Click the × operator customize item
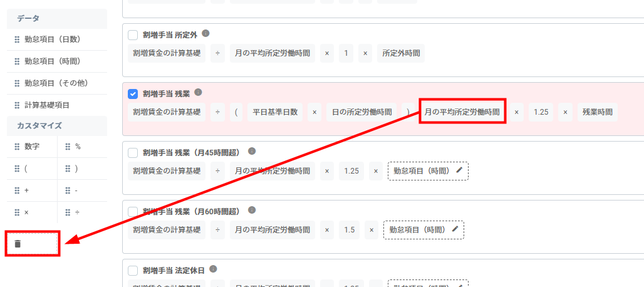Screen dimensions: 644x287 pyautogui.click(x=32, y=212)
